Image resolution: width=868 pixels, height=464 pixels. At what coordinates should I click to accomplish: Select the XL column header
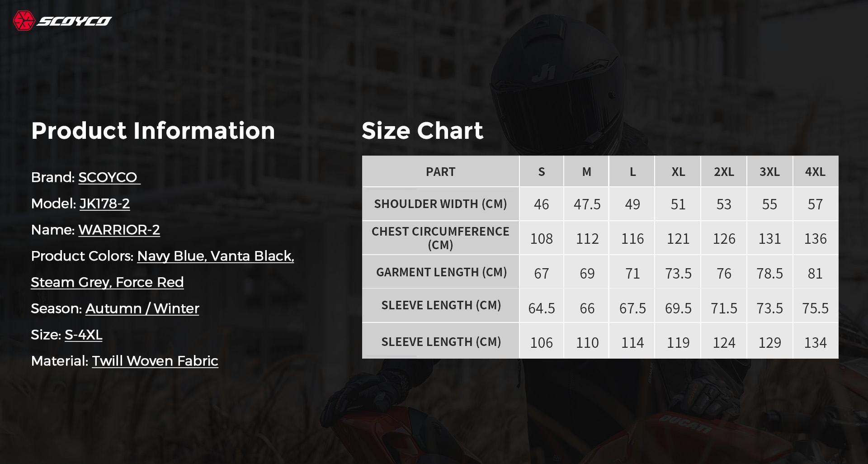(678, 172)
